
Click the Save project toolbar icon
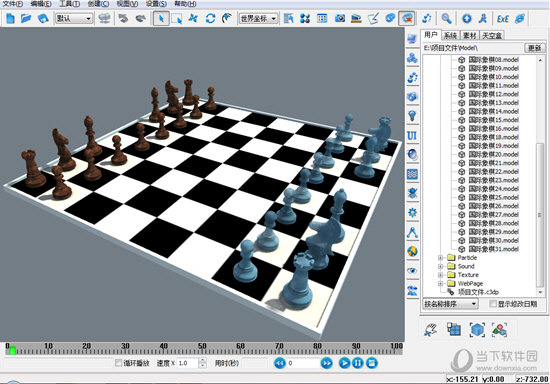tap(43, 18)
